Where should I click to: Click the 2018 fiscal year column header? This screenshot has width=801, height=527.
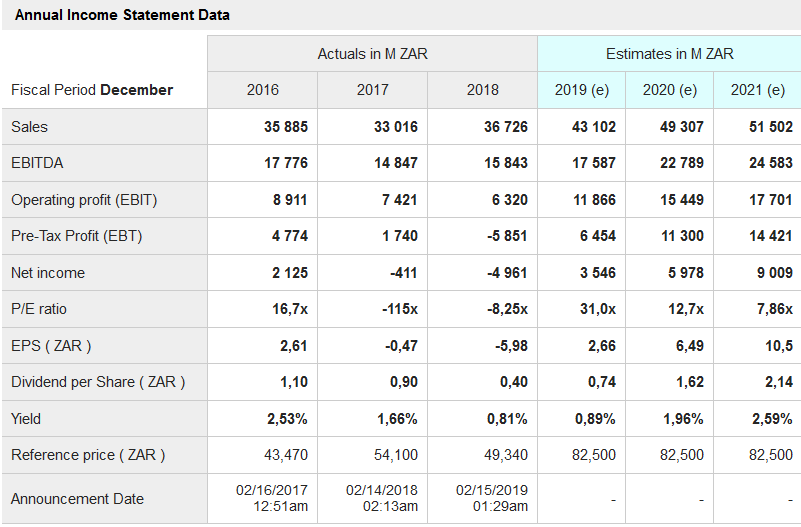click(x=482, y=90)
